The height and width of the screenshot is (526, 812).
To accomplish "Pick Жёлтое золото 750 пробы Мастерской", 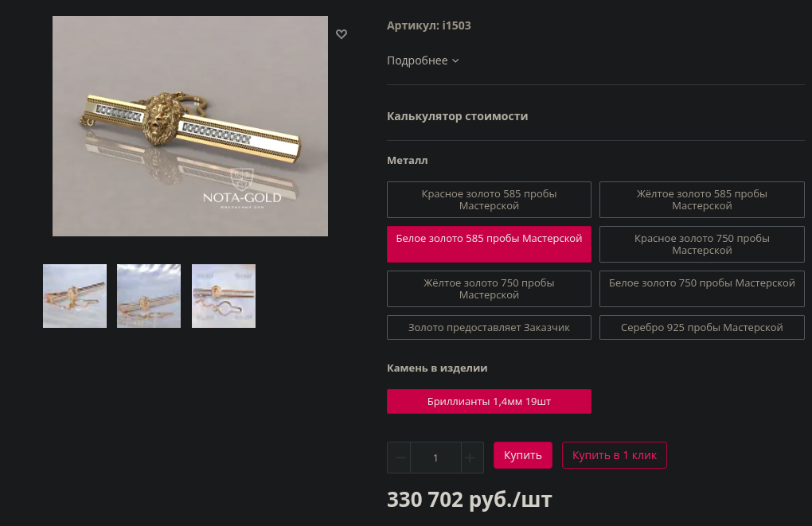I will (489, 289).
